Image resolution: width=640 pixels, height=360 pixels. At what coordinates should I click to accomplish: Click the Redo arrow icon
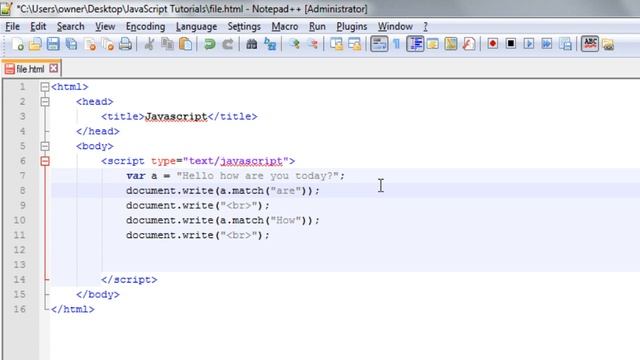227,44
